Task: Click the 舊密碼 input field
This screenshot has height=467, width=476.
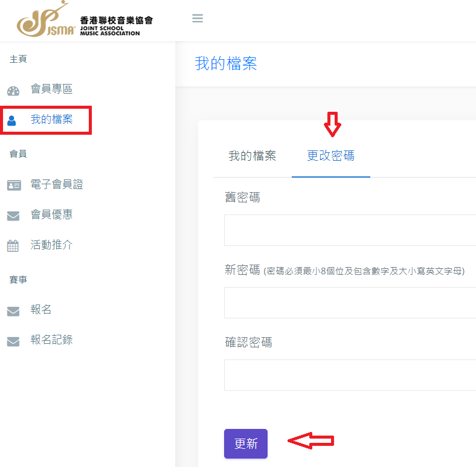Action: (350, 230)
